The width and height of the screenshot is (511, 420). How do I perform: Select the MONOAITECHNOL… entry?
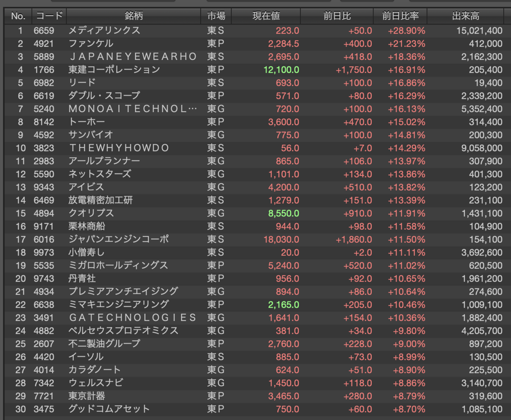(133, 109)
